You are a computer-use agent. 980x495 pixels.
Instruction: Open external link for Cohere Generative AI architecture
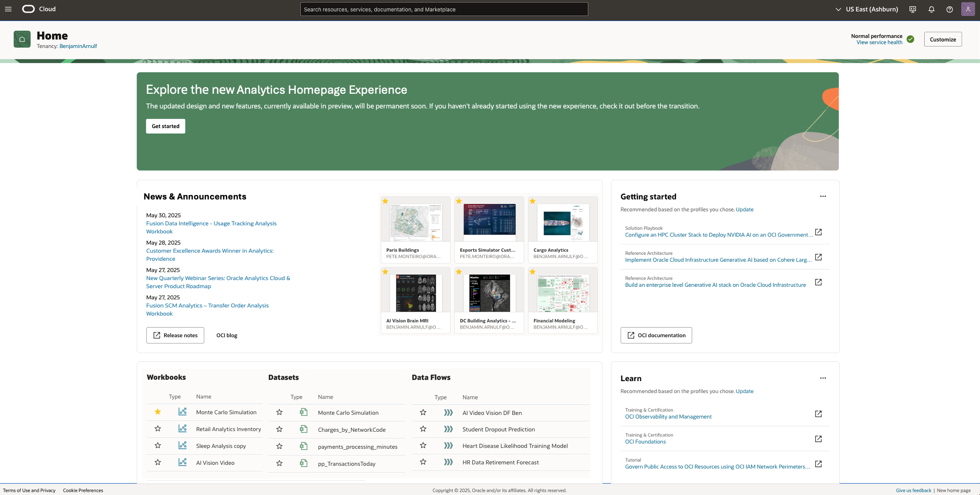click(818, 257)
